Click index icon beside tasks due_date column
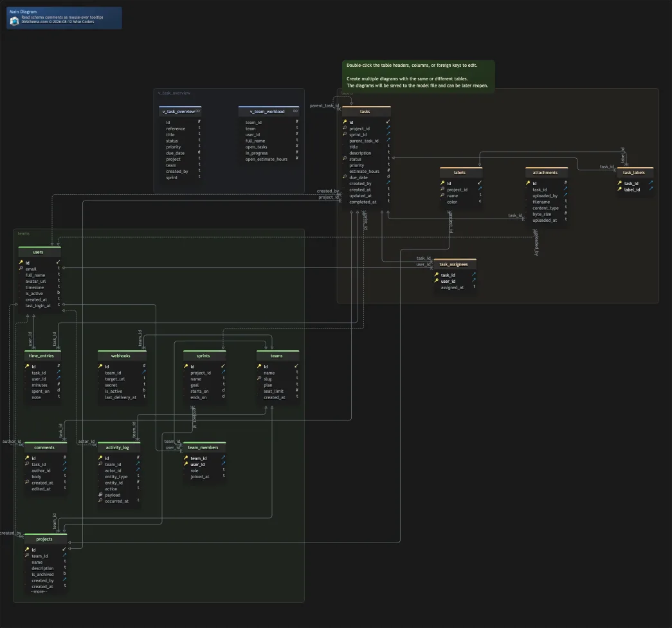The image size is (672, 628). [345, 177]
